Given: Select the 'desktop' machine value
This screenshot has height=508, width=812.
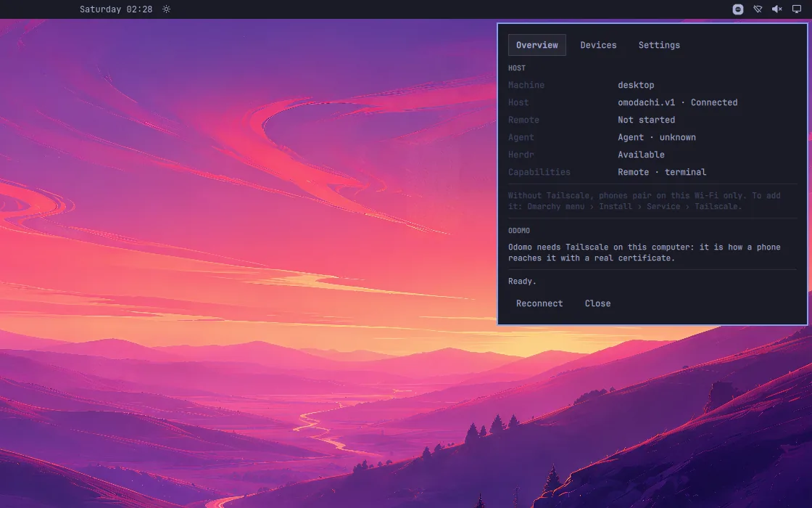Looking at the screenshot, I should pos(636,85).
